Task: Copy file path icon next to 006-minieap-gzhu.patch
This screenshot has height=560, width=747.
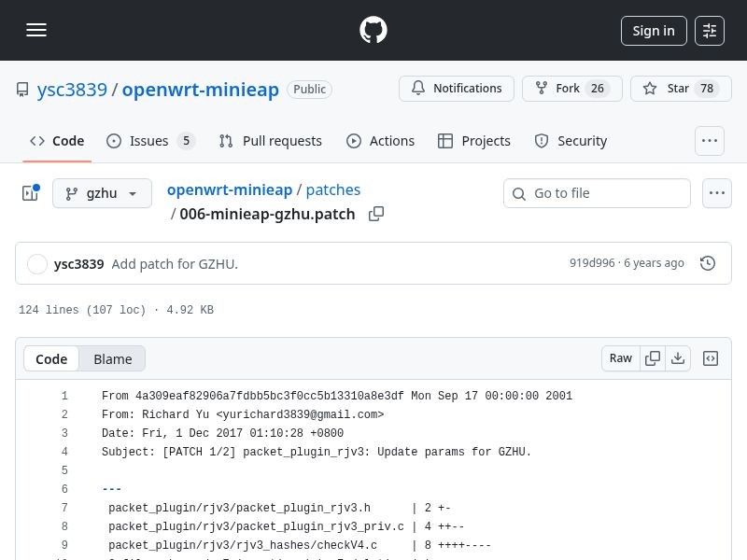Action: tap(376, 214)
